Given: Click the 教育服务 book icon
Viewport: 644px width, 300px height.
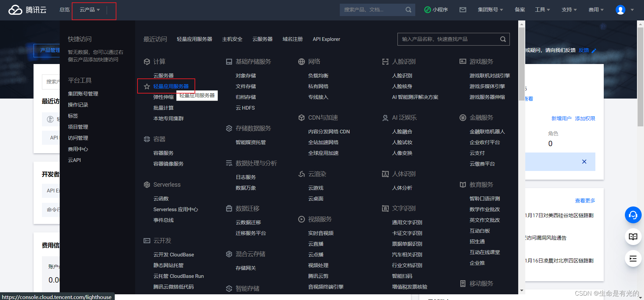Looking at the screenshot, I should pos(463,185).
